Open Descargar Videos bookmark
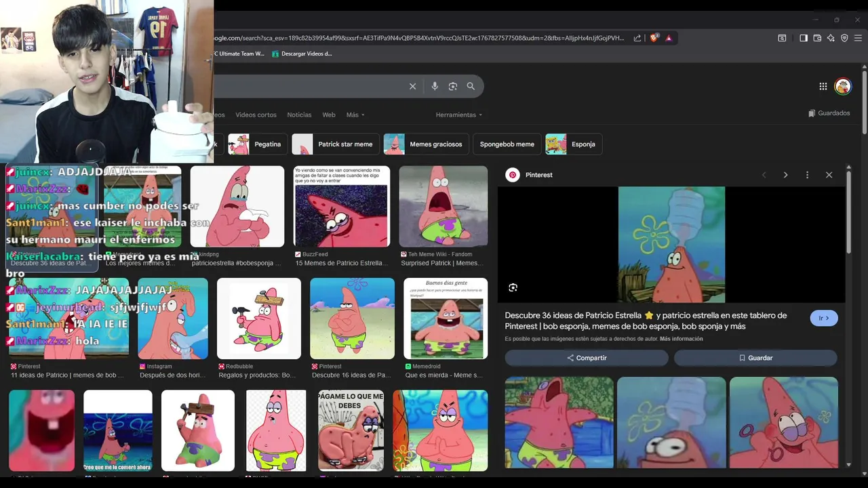The image size is (868, 488). [302, 54]
